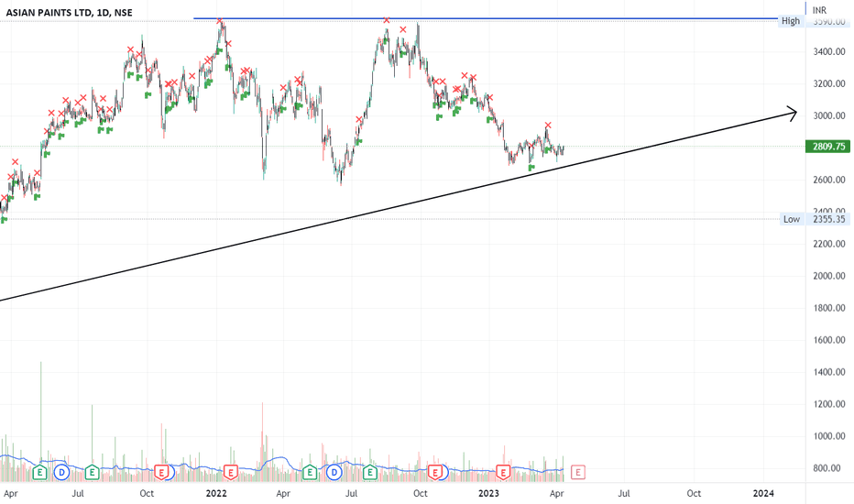The image size is (854, 504).
Task: Click the Oct 2021 label on the time axis
Action: [x=147, y=493]
